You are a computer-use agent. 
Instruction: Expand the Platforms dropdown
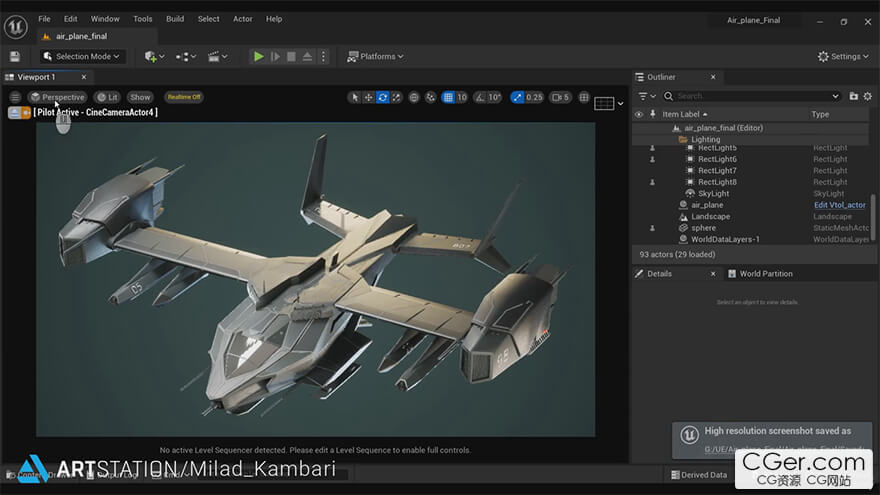pos(376,57)
